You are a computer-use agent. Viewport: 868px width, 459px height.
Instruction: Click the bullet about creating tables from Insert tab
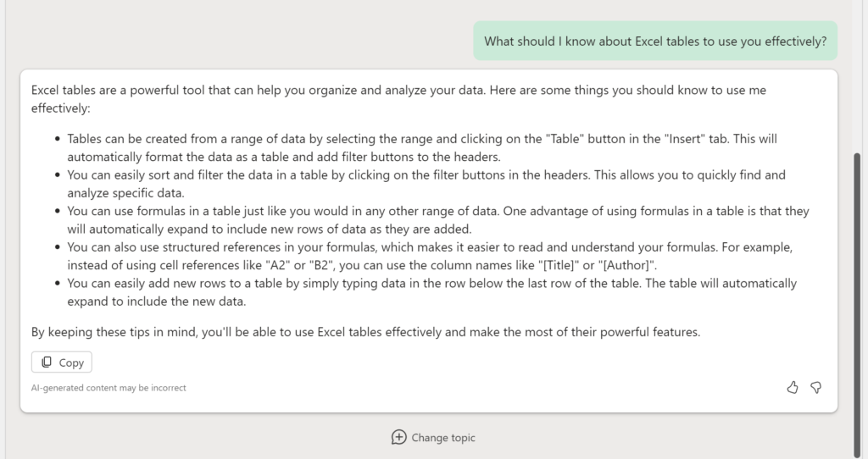click(x=424, y=146)
